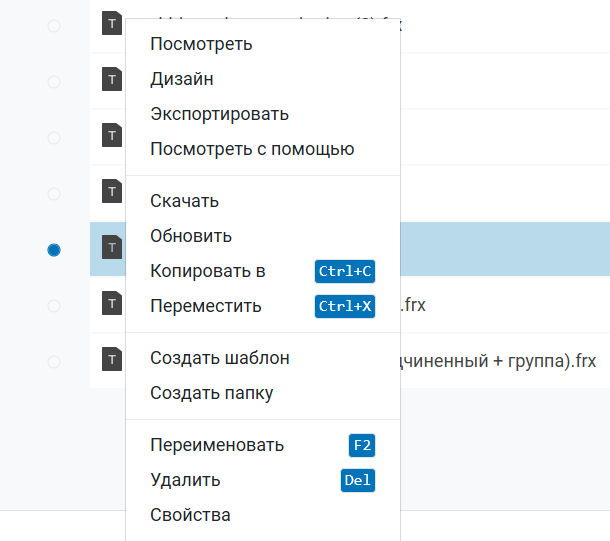610x541 pixels.
Task: Click the Ctrl+X shortcut badge
Action: click(x=345, y=306)
